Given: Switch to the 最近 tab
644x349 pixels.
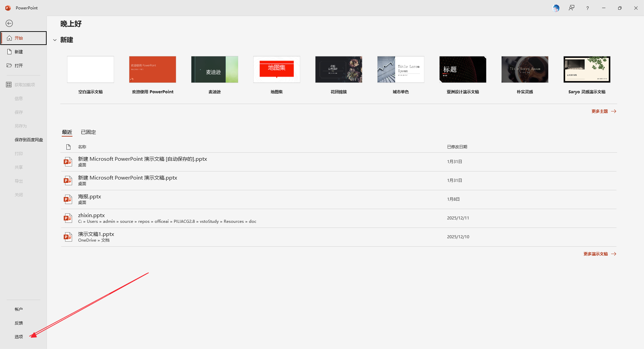Looking at the screenshot, I should (67, 132).
